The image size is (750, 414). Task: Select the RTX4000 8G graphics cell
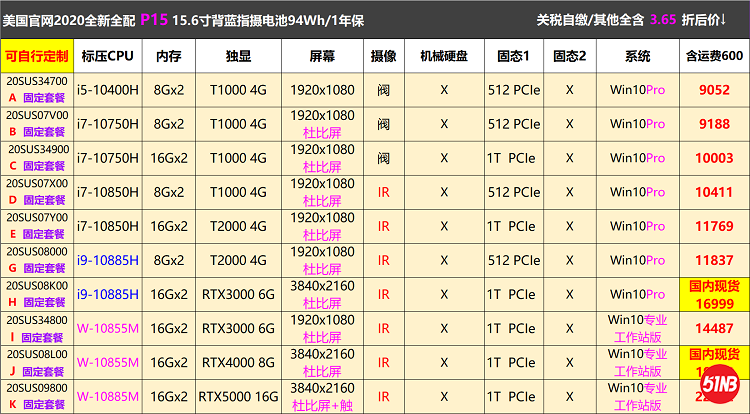238,362
